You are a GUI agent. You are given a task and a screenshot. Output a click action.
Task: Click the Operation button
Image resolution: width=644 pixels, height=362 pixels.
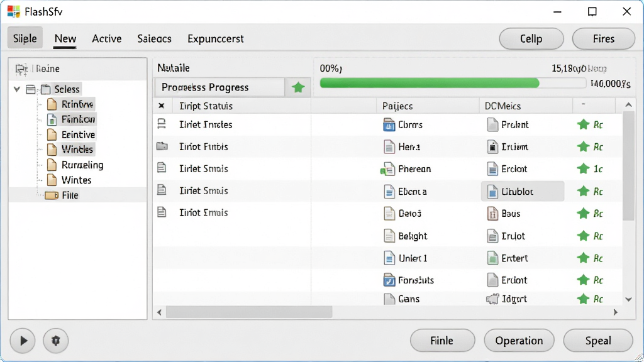coord(519,340)
